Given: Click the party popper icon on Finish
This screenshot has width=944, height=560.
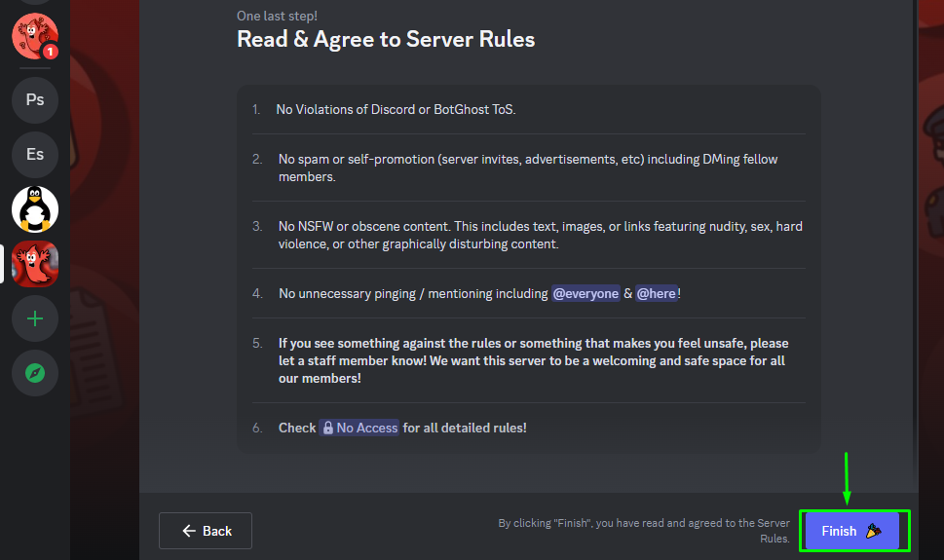Looking at the screenshot, I should point(874,531).
